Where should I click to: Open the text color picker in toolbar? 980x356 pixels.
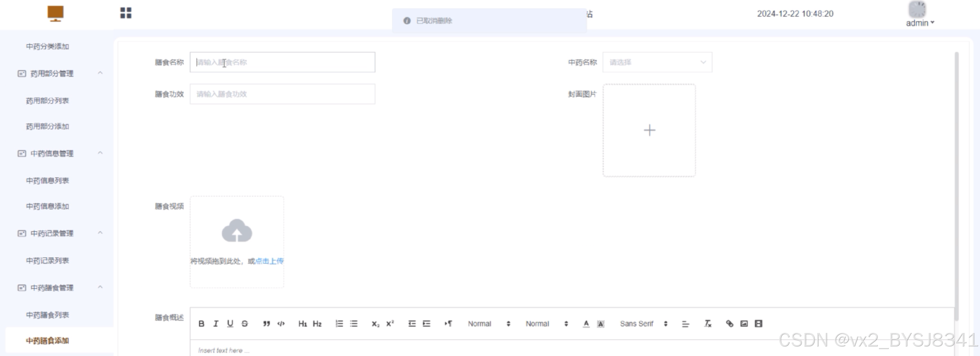coord(586,324)
